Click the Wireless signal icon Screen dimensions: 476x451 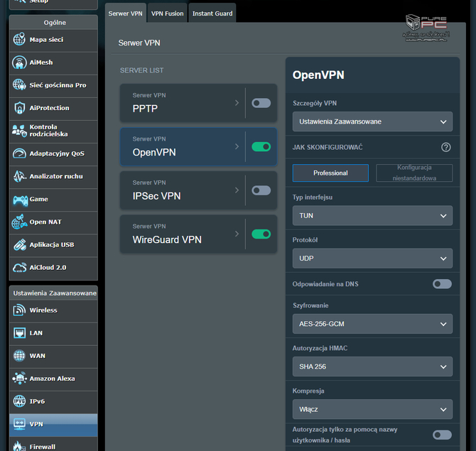tap(19, 310)
